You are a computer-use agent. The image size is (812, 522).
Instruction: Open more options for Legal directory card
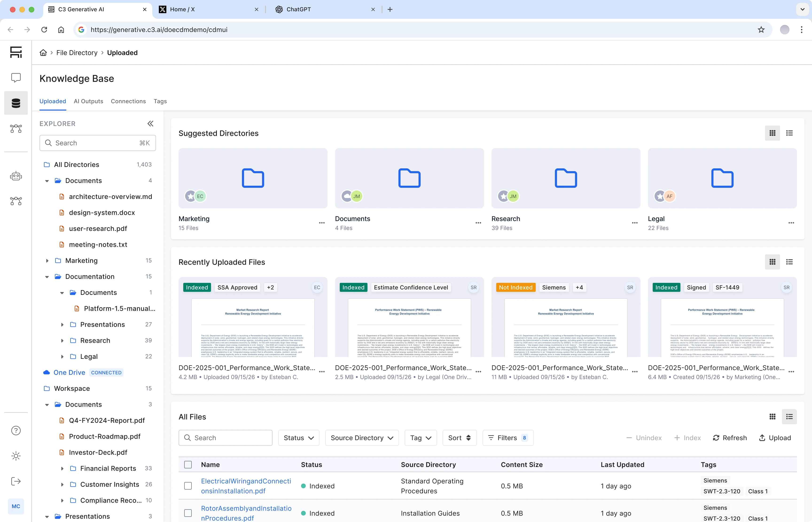point(791,223)
